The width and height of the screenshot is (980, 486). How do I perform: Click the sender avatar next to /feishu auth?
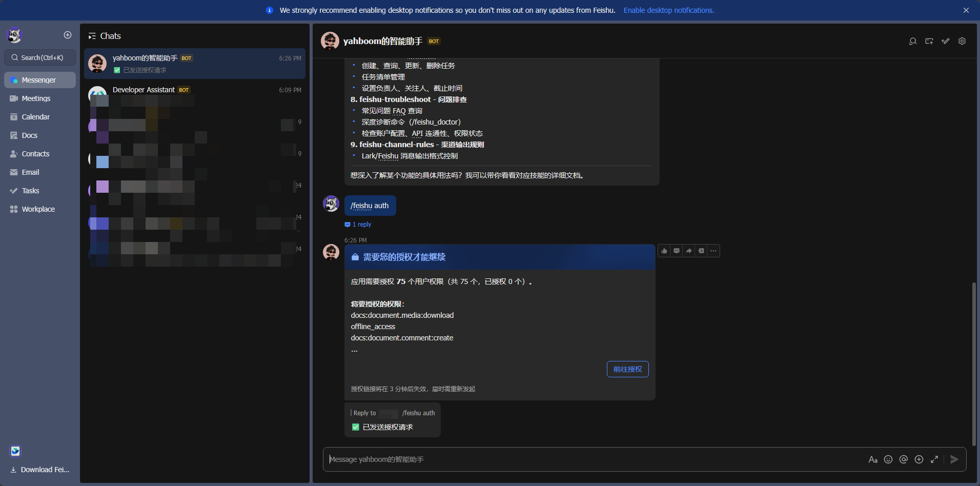coord(331,204)
